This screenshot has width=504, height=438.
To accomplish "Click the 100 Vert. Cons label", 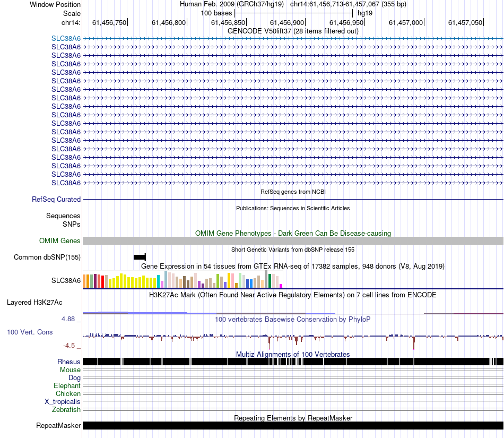I will coord(30,332).
